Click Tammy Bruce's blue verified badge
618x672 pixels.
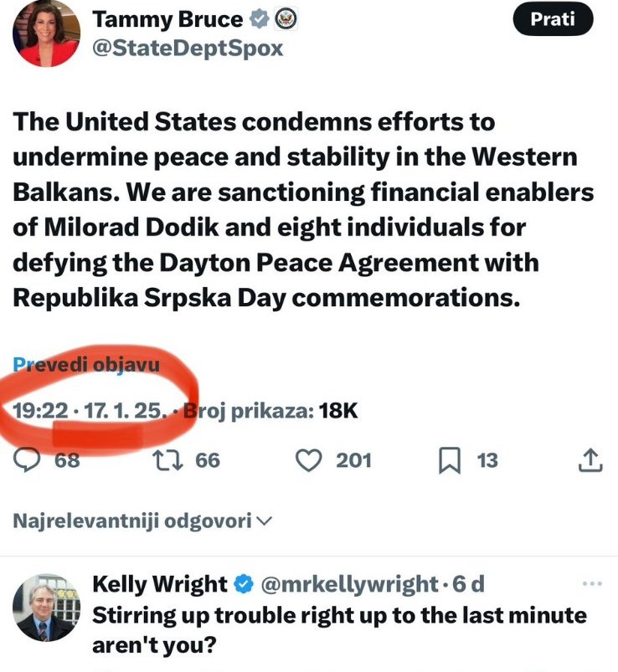[260, 19]
